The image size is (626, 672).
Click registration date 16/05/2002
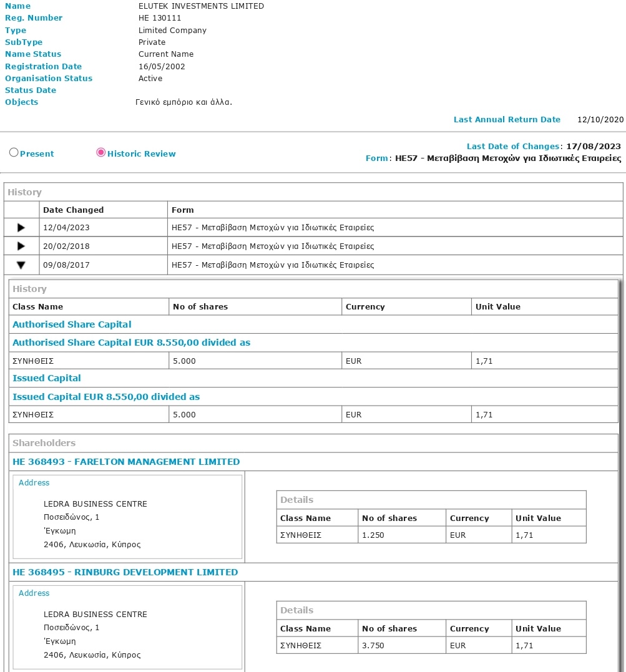point(162,66)
